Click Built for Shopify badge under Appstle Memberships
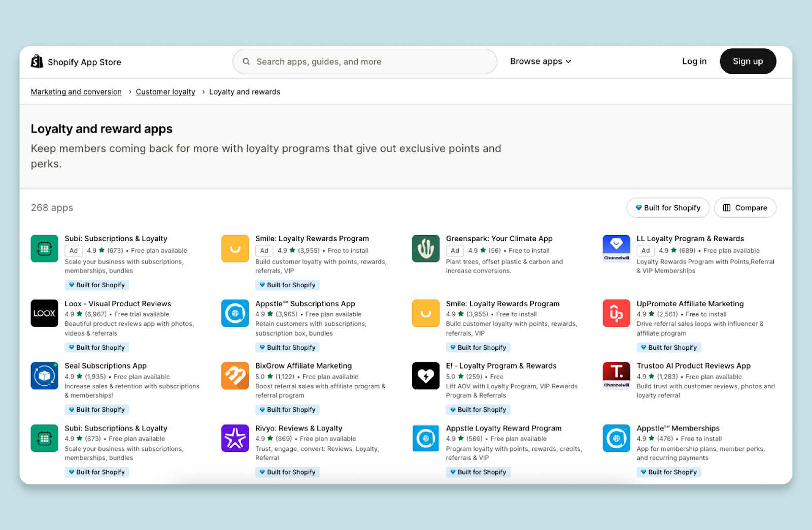812x530 pixels. pyautogui.click(x=669, y=472)
